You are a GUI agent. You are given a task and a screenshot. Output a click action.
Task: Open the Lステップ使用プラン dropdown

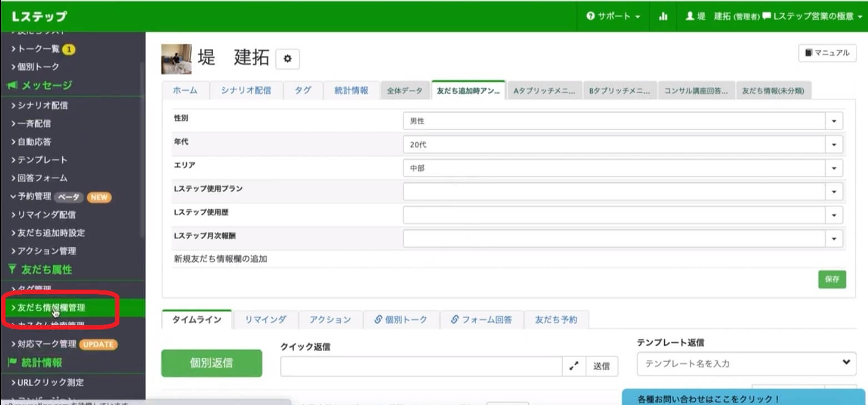tap(623, 191)
